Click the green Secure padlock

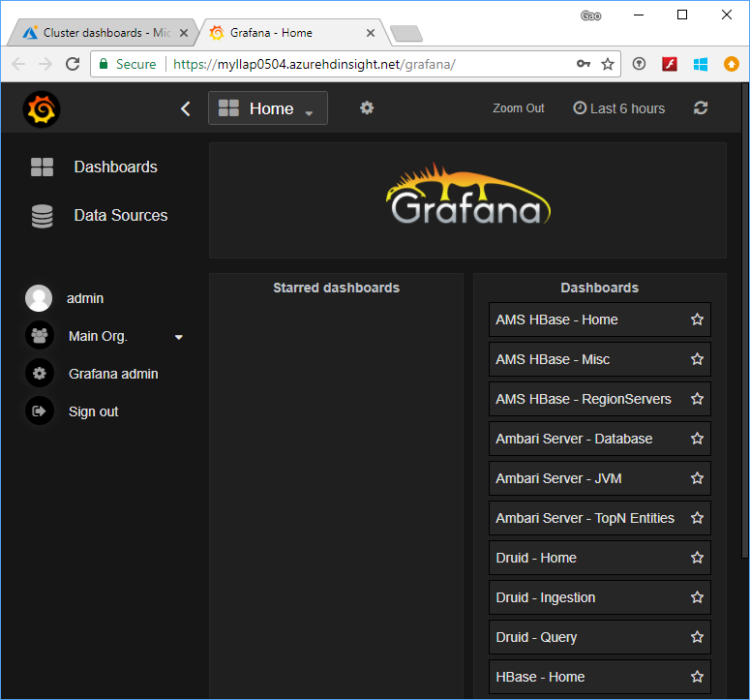tap(104, 64)
